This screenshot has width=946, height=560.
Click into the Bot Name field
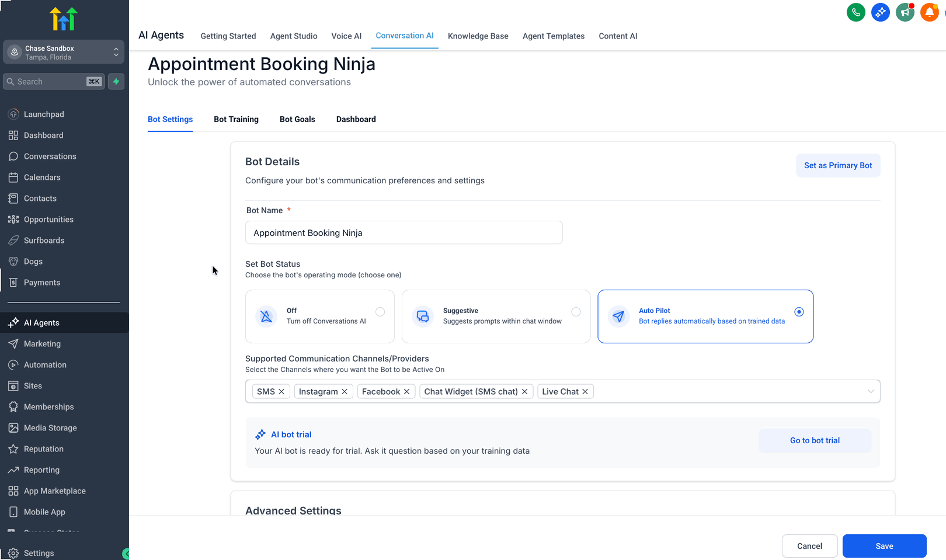[x=404, y=232]
